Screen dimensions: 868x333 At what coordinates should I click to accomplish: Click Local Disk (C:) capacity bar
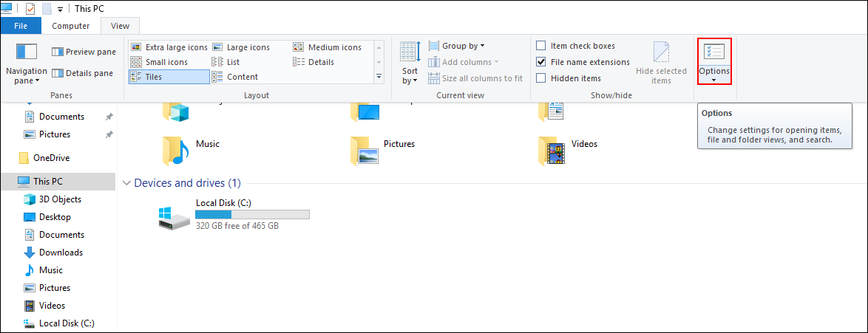[252, 215]
